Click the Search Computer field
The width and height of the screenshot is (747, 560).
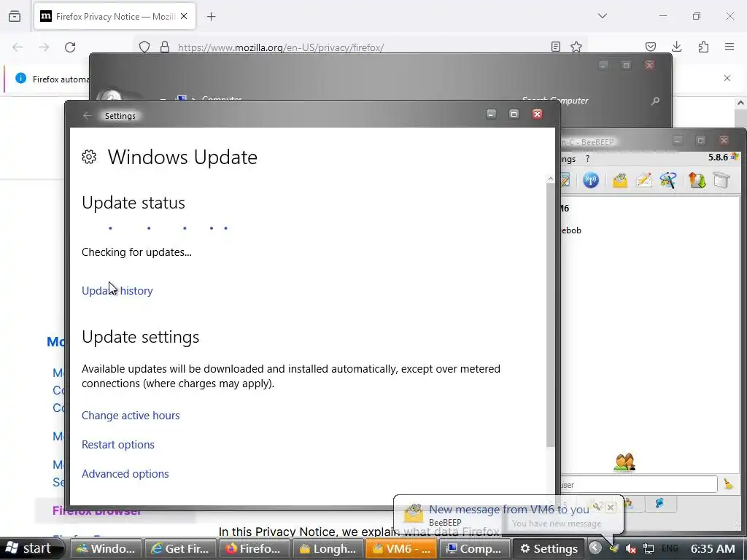click(555, 101)
